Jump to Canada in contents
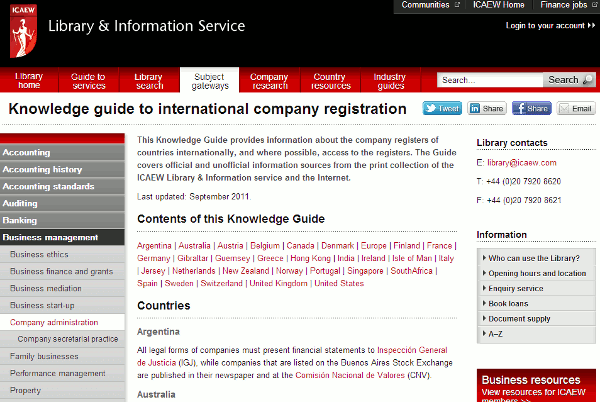The width and height of the screenshot is (600, 402). click(x=300, y=246)
